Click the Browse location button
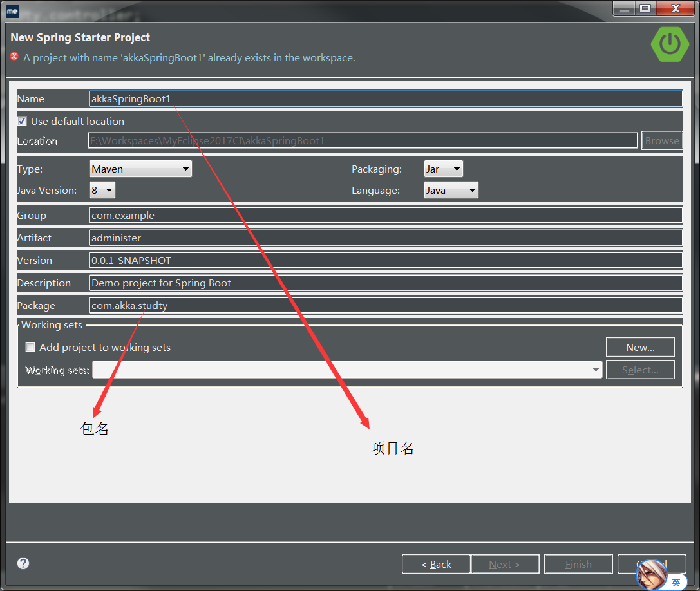700x591 pixels. 661,140
